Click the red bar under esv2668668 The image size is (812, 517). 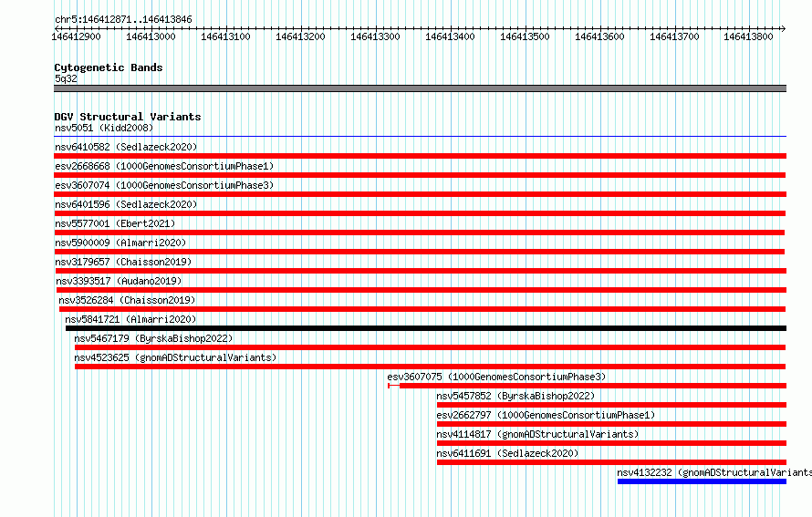pyautogui.click(x=420, y=175)
